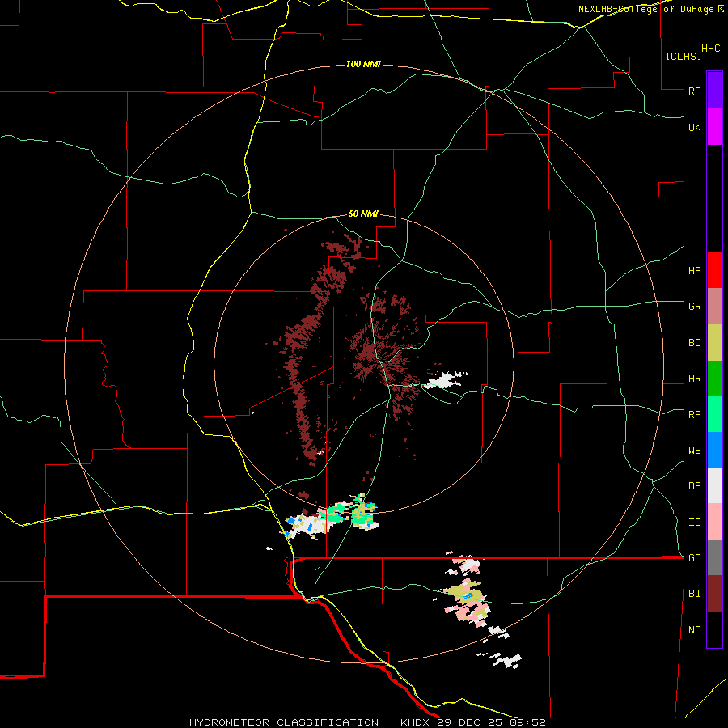Click the HYDROMETEOR CLASSIFICATION title text
The width and height of the screenshot is (728, 728).
click(x=284, y=722)
